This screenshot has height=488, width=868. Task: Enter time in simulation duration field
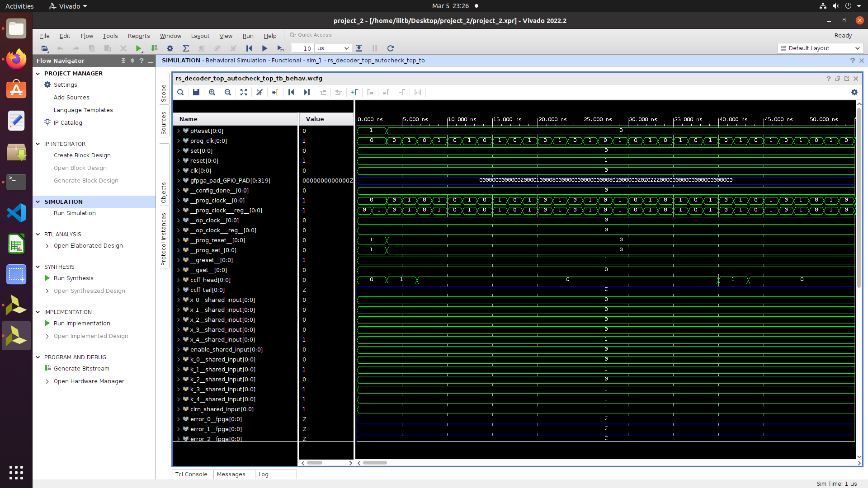tap(304, 48)
